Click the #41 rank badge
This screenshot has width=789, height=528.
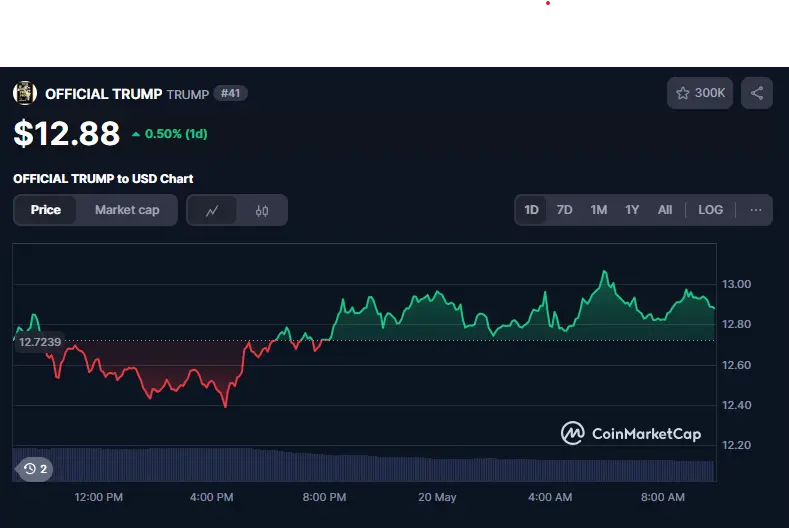pyautogui.click(x=230, y=93)
